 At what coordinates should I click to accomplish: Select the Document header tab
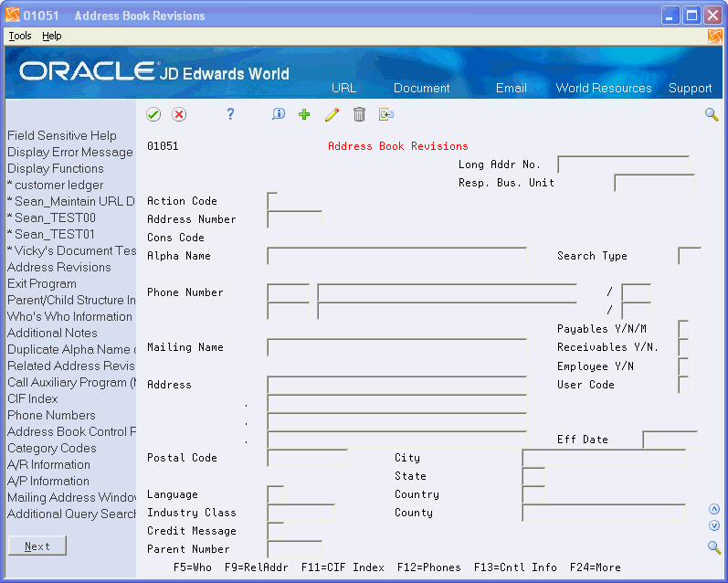click(422, 88)
